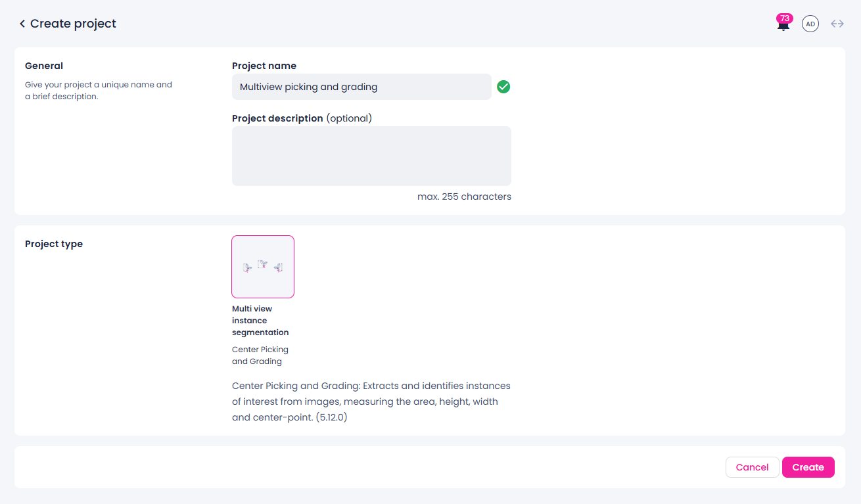Select Multi view instance segmentation thumbnail
This screenshot has width=861, height=504.
[263, 267]
